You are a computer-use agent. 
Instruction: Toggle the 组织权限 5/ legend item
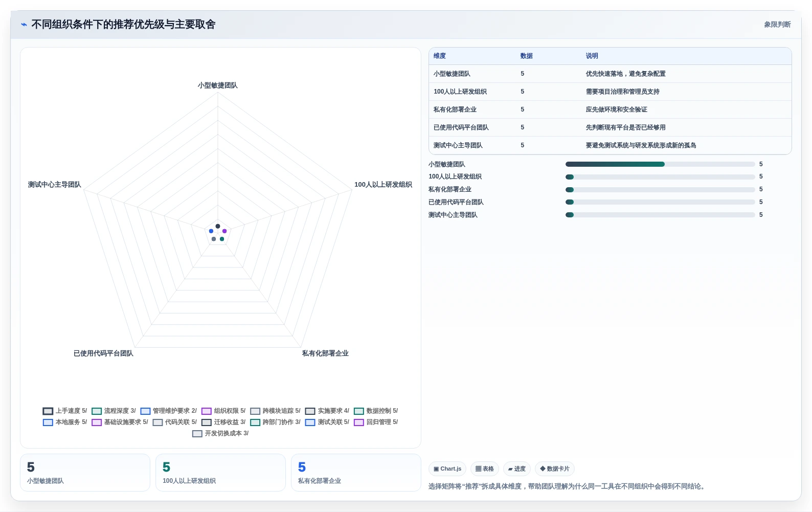tap(223, 411)
